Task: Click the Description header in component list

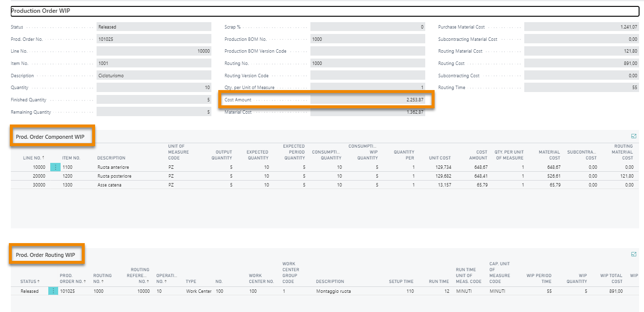Action: [x=111, y=158]
